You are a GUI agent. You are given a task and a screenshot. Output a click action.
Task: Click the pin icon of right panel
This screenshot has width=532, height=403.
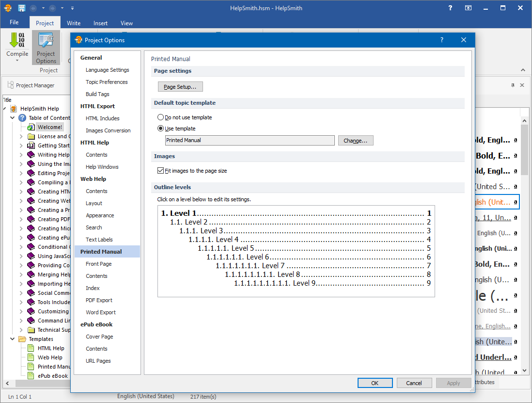click(x=513, y=85)
